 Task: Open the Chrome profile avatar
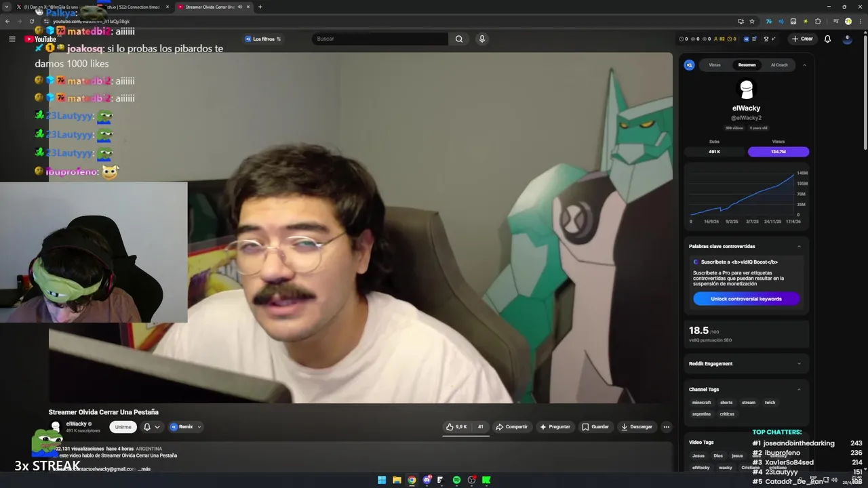click(848, 21)
